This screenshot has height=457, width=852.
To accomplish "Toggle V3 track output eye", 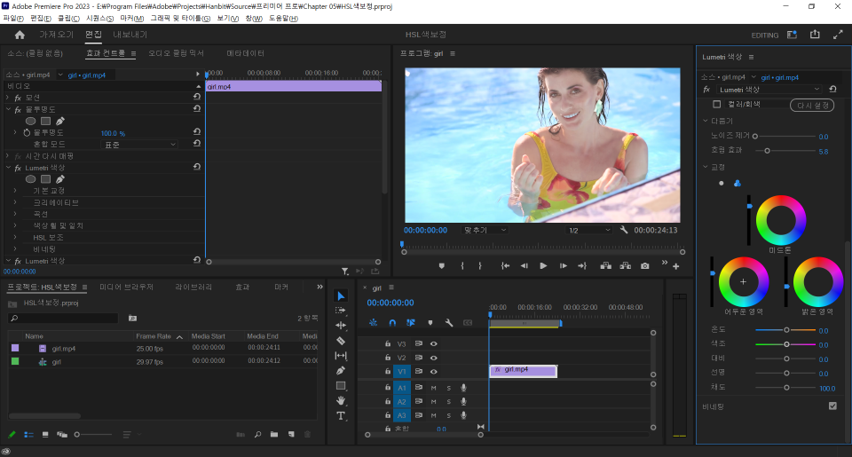I will 434,343.
